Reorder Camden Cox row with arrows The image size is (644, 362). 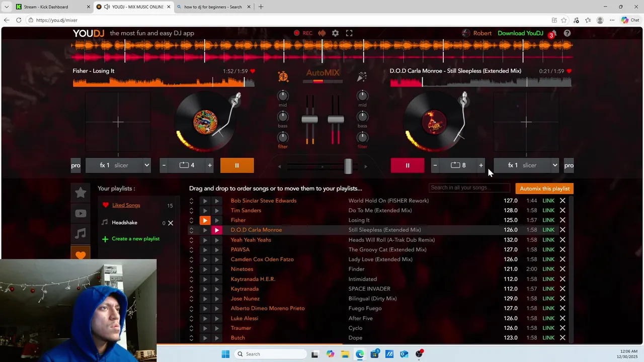tap(191, 259)
